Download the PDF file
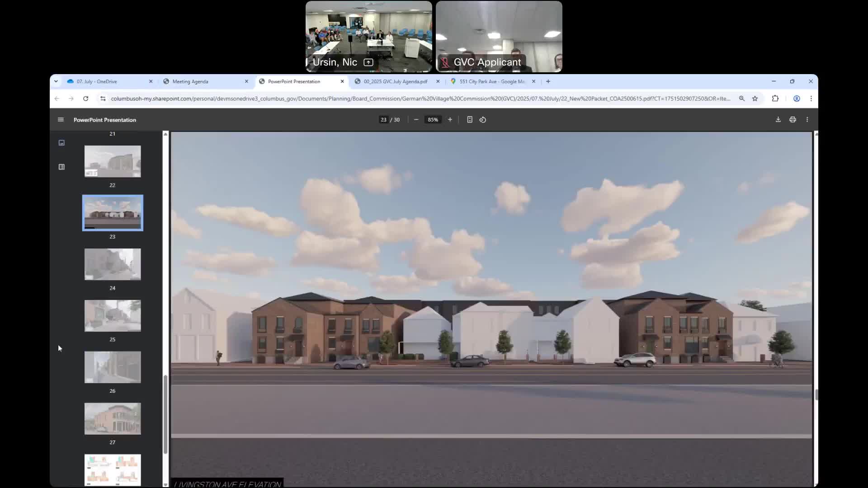868x488 pixels. (778, 120)
